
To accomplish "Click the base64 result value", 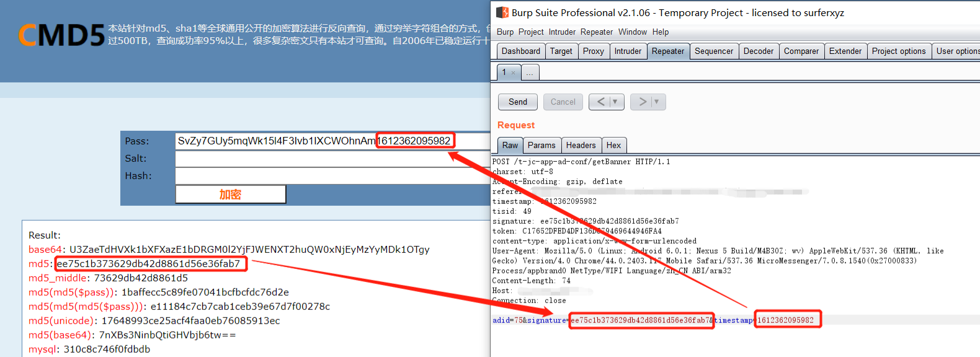I will (249, 249).
